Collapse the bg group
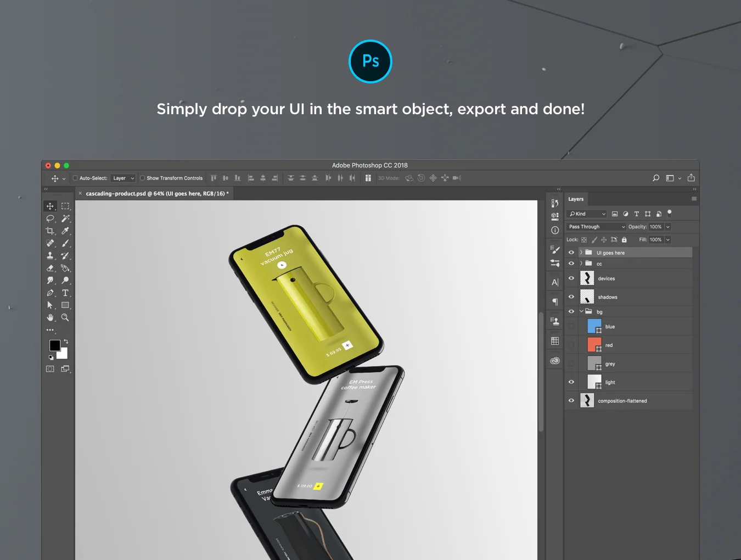This screenshot has height=560, width=741. tap(581, 311)
